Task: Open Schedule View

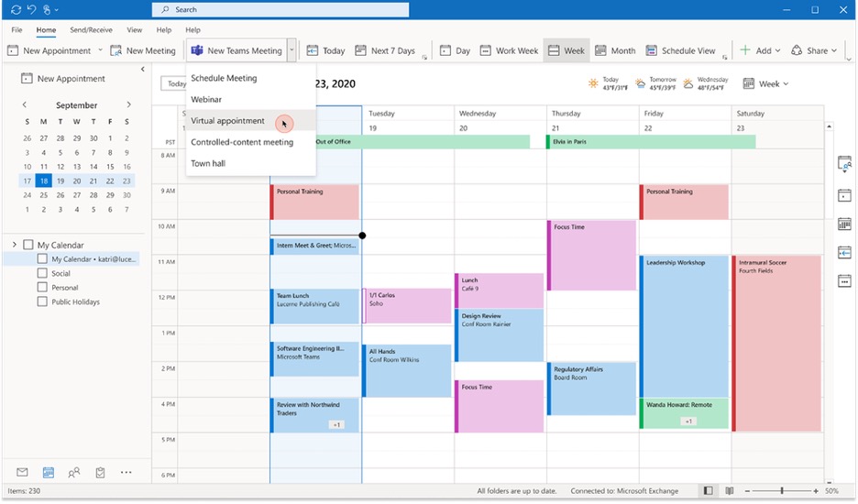Action: 680,50
